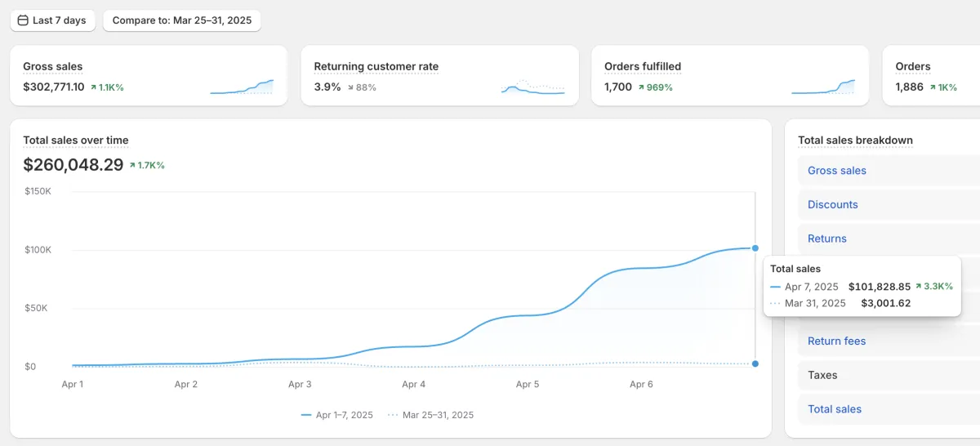Open the Orders fulfilled card title
Screen dimensions: 980x446
point(643,67)
